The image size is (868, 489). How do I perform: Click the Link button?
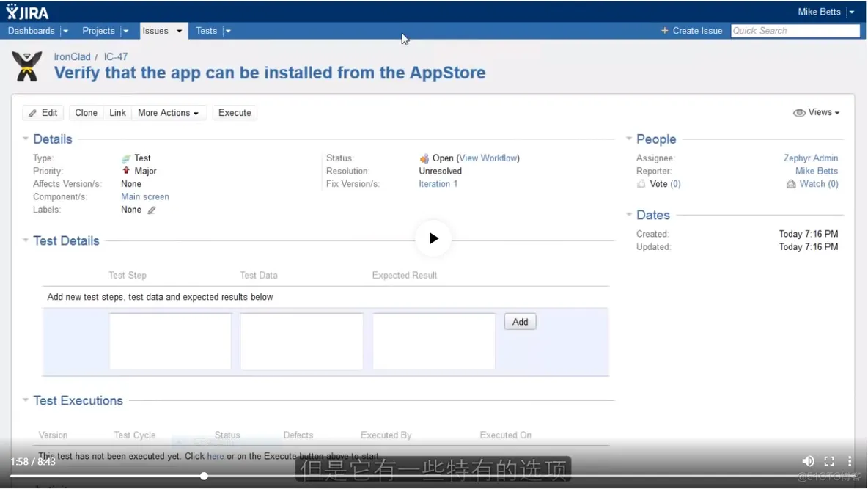(x=117, y=112)
